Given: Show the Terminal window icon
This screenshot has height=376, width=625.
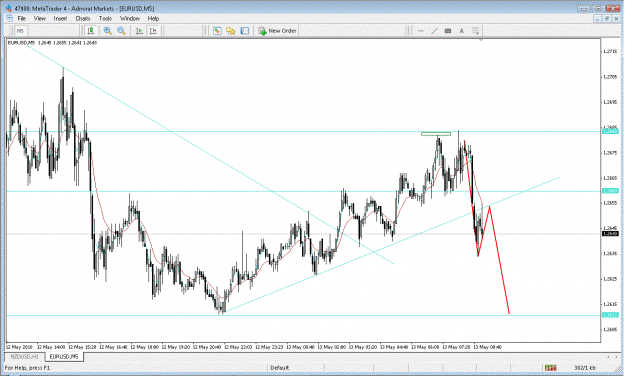Looking at the screenshot, I should (x=244, y=31).
